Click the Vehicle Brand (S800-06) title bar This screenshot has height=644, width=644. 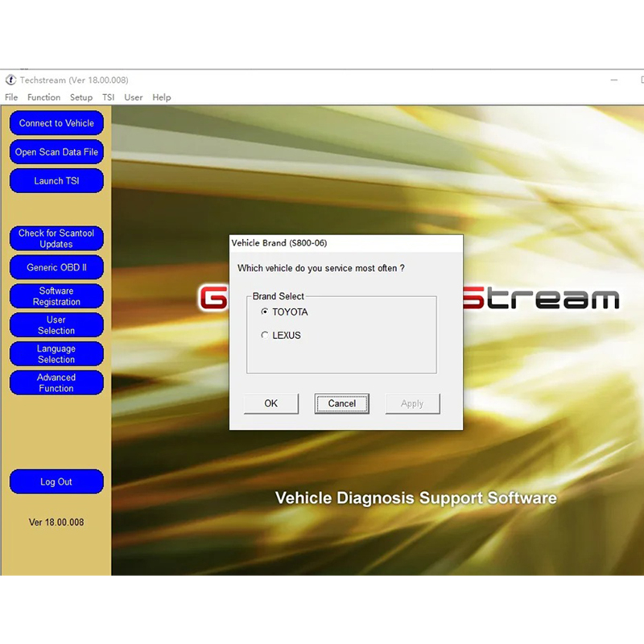click(346, 243)
